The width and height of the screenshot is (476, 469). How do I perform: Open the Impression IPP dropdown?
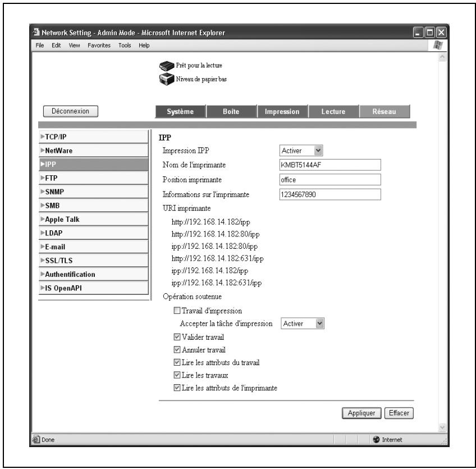pos(301,151)
